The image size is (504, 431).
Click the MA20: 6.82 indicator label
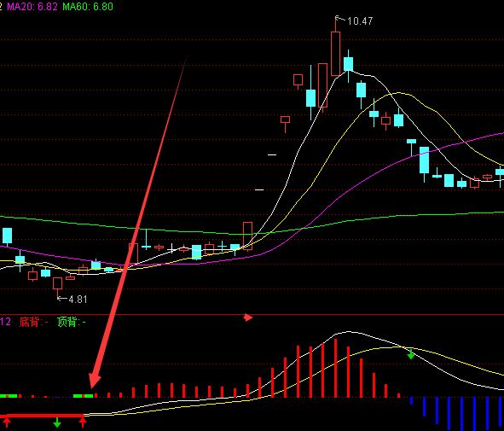point(32,7)
